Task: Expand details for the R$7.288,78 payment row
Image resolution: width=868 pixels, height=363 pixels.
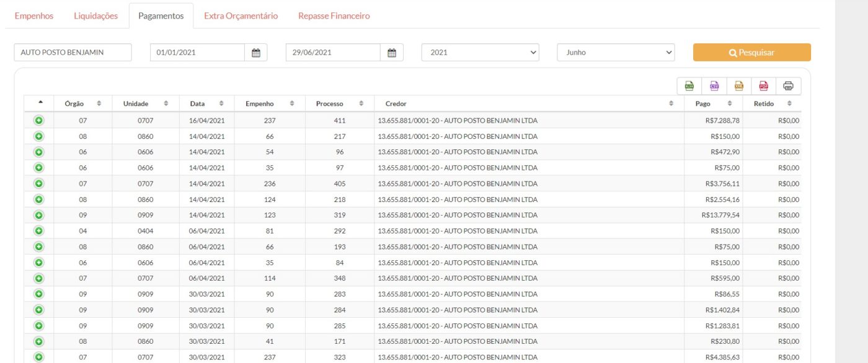Action: coord(38,120)
